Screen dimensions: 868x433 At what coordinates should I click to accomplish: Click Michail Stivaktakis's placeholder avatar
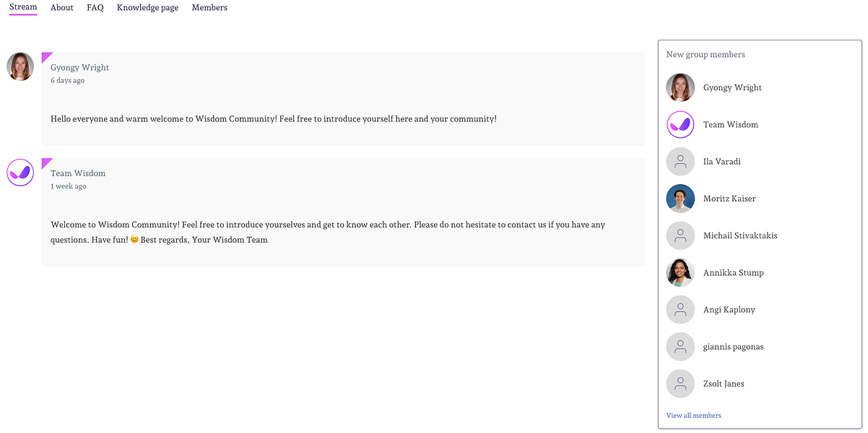pyautogui.click(x=680, y=236)
